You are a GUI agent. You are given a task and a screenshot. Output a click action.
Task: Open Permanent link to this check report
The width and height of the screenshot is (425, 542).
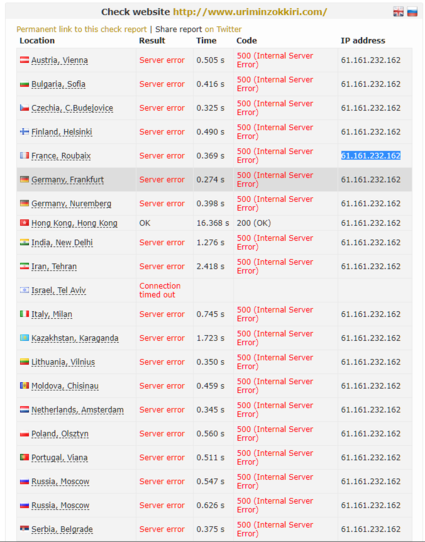click(x=82, y=29)
